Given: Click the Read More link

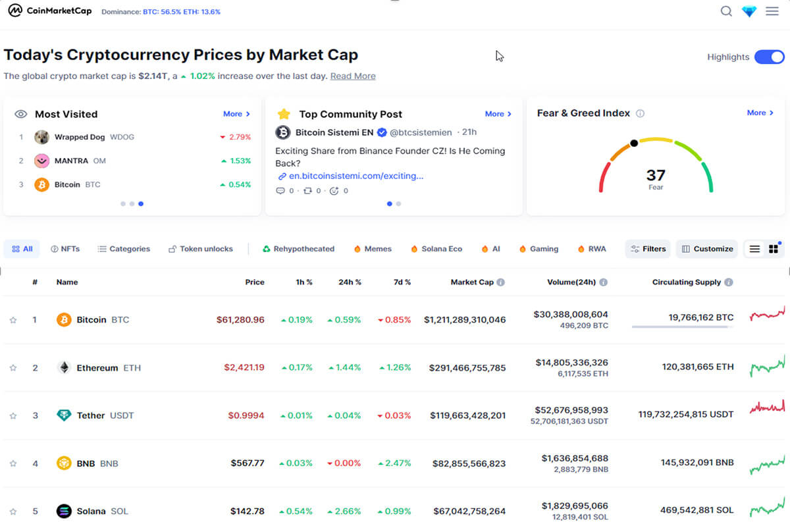Looking at the screenshot, I should pos(353,76).
